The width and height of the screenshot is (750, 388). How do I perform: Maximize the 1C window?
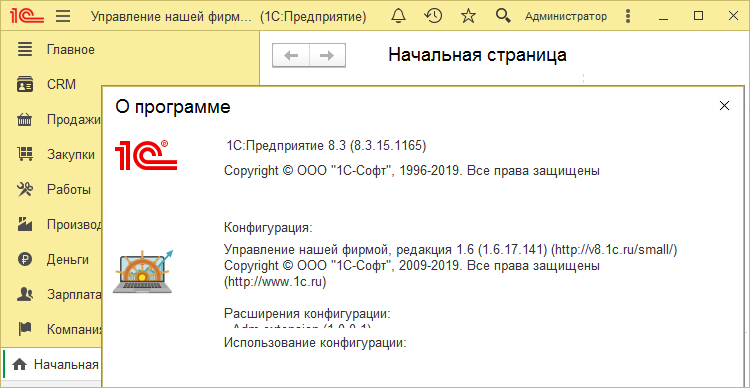pyautogui.click(x=698, y=16)
